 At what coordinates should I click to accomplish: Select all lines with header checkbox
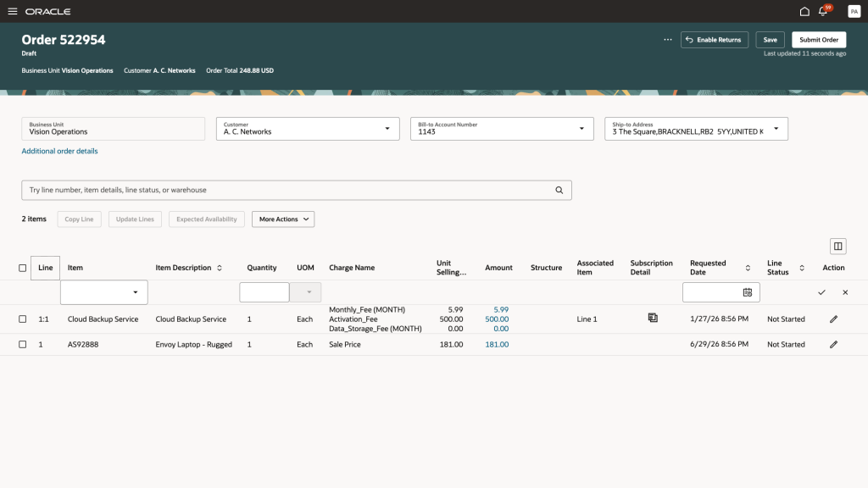click(23, 268)
